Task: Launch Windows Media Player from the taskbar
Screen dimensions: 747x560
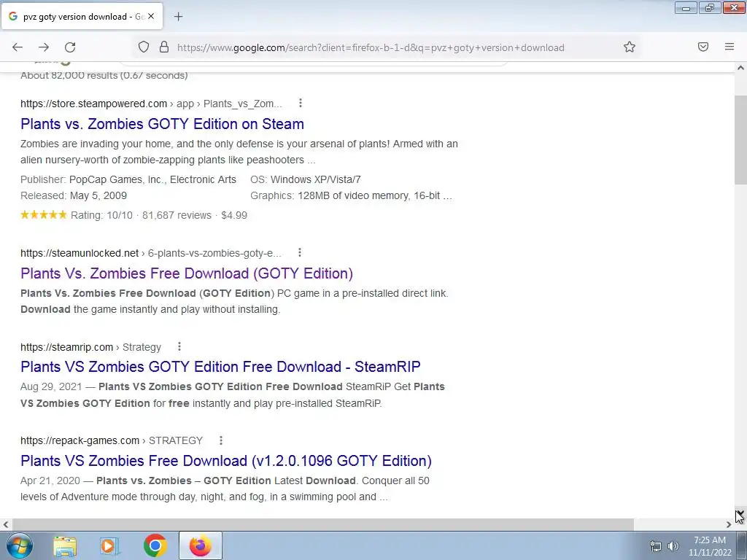Action: tap(109, 545)
